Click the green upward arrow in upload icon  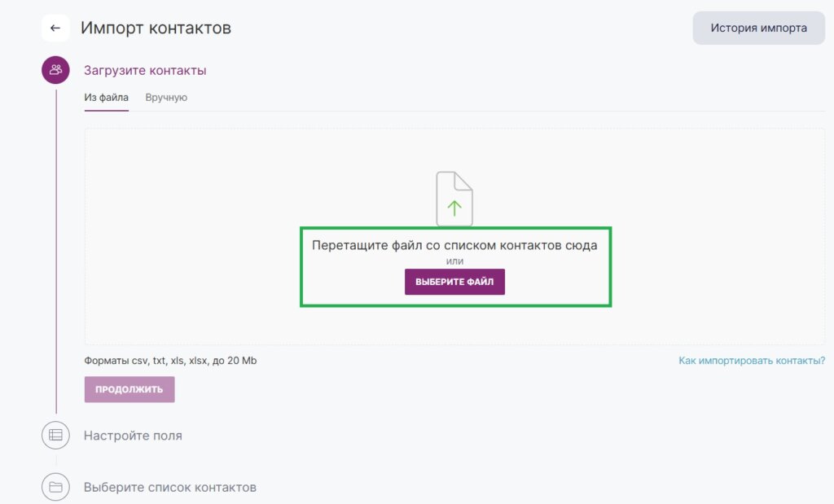[x=454, y=208]
